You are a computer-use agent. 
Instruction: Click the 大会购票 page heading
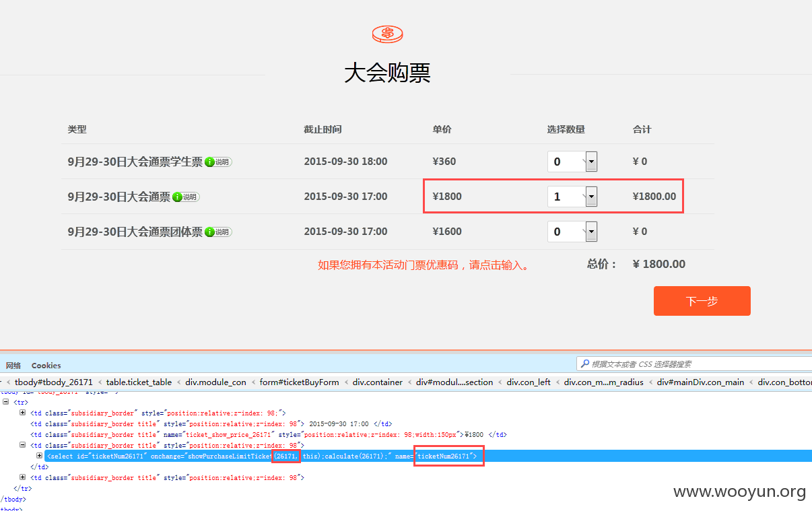(x=387, y=73)
